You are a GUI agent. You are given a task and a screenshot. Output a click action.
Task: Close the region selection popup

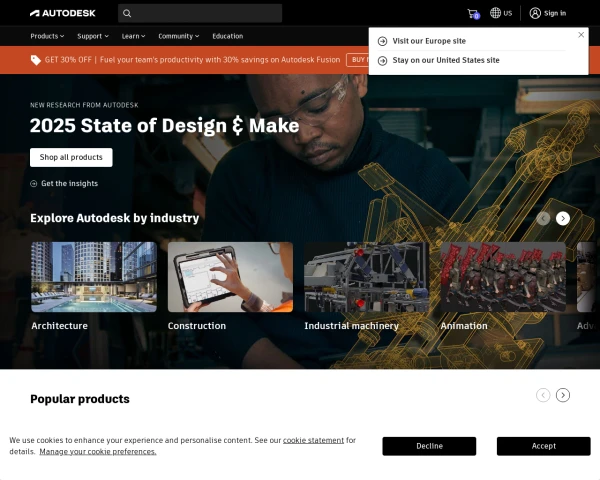581,35
